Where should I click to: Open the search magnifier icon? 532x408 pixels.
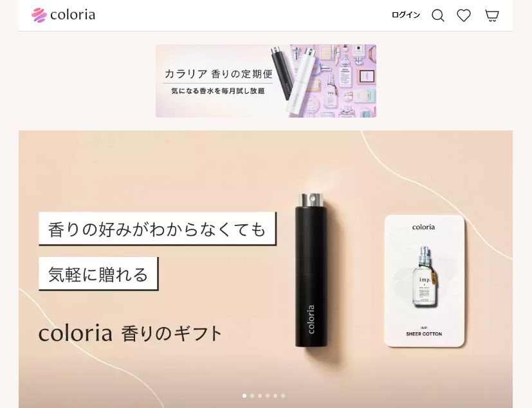(437, 15)
